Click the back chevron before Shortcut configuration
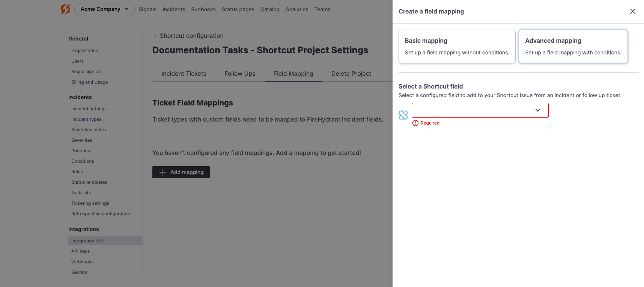Viewport: 644px width, 287px height. [x=155, y=36]
